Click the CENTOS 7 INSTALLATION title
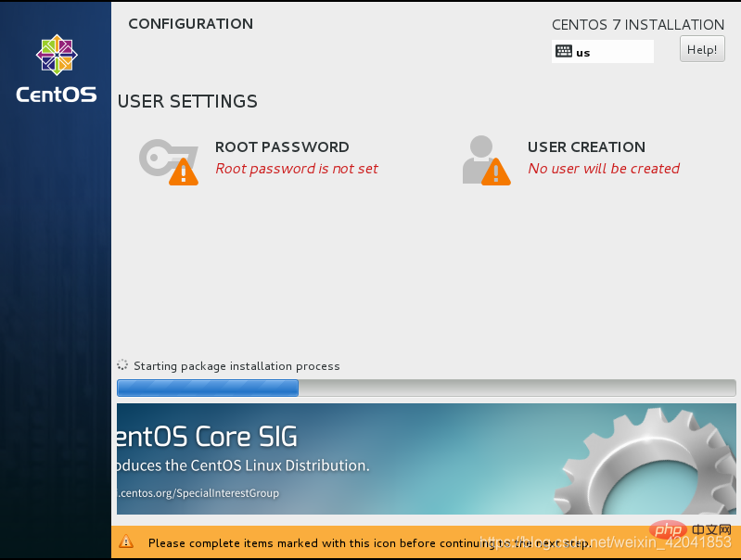 (638, 25)
